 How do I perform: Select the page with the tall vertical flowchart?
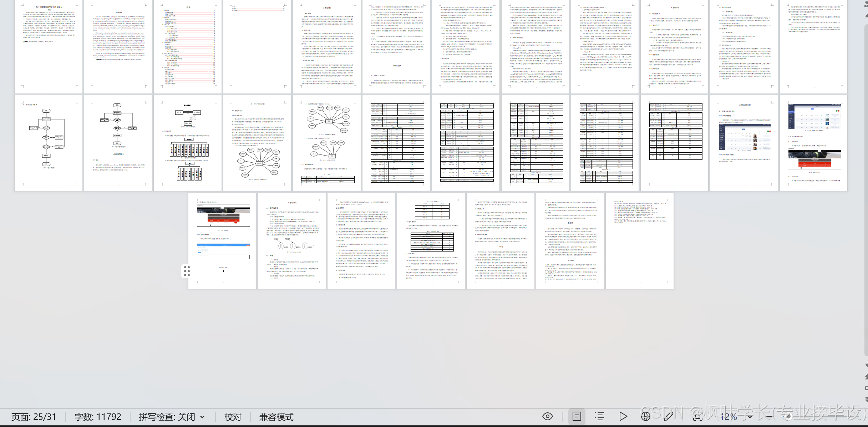click(49, 143)
